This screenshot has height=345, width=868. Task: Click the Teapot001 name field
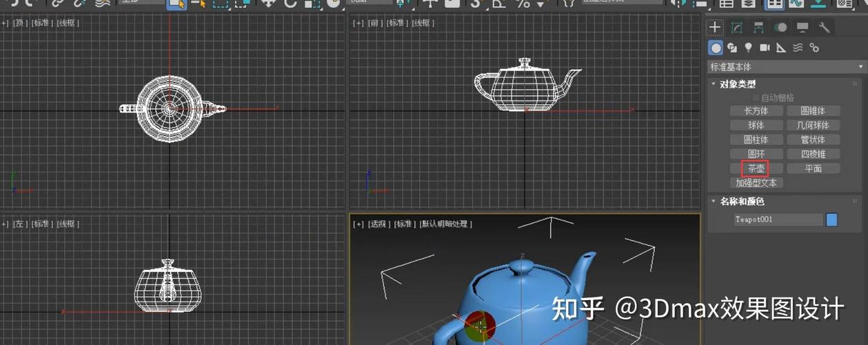click(x=778, y=219)
